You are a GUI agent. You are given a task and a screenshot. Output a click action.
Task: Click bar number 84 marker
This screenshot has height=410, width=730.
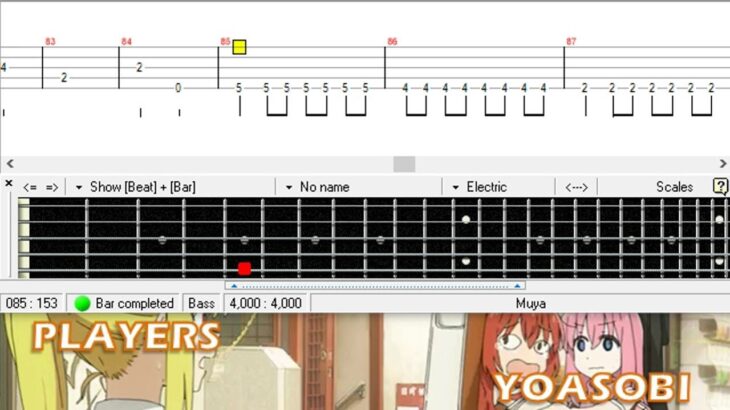126,41
